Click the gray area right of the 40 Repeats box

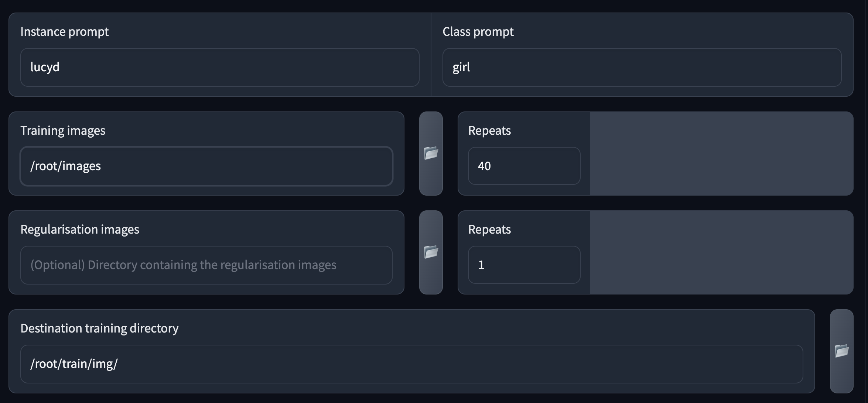pos(721,154)
